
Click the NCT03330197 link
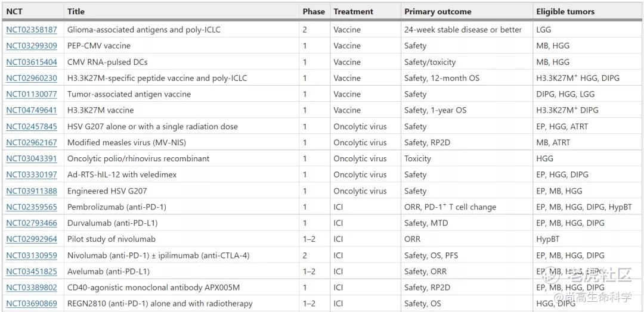tap(32, 174)
